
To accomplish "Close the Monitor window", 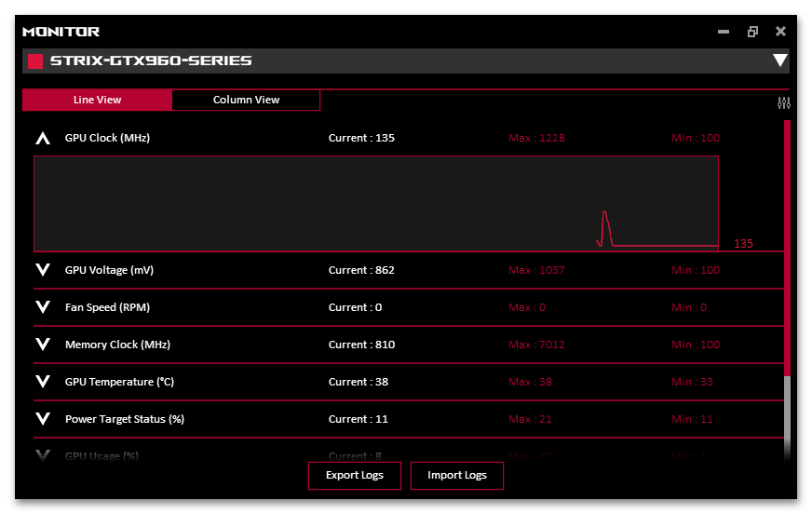I will click(780, 32).
